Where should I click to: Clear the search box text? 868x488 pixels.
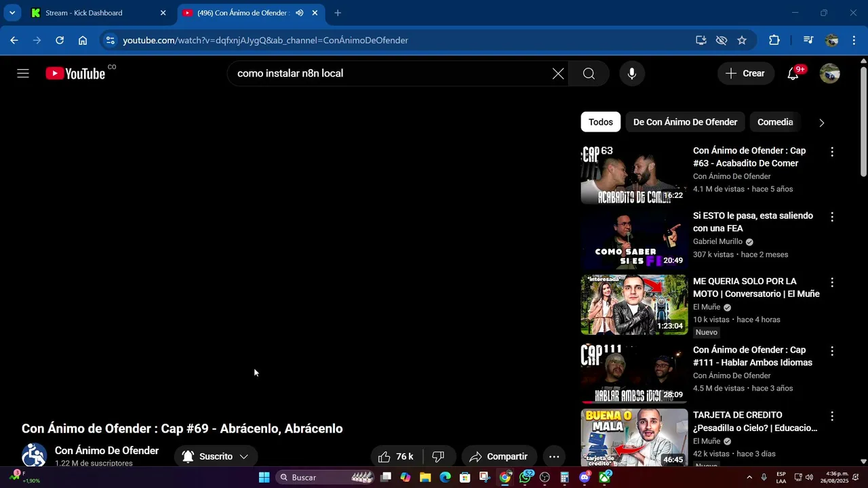click(x=558, y=73)
